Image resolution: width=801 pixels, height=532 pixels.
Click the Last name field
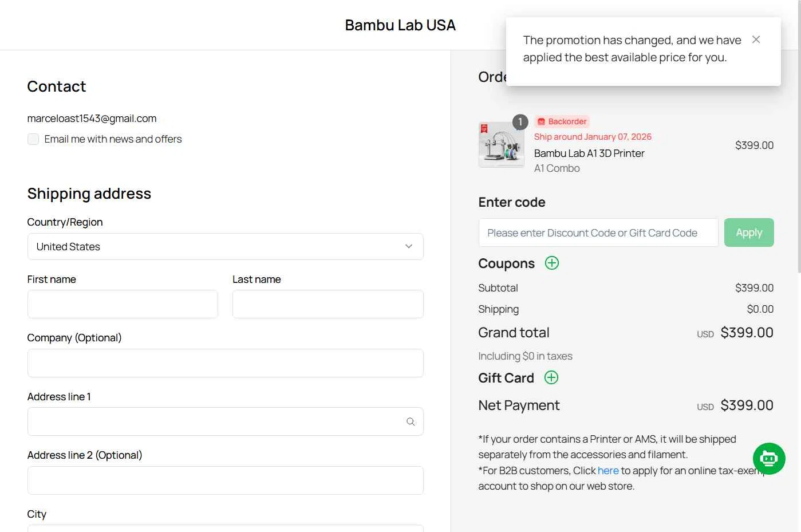[328, 304]
